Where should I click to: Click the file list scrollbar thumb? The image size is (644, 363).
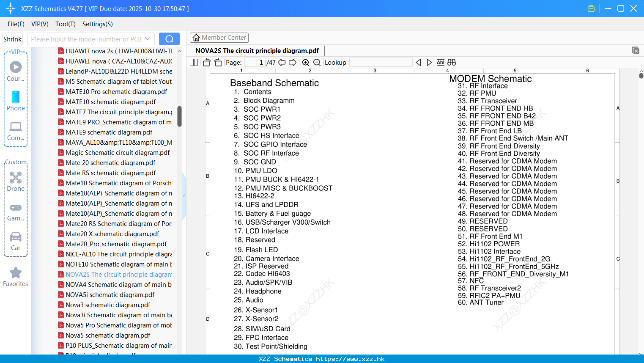(x=179, y=116)
